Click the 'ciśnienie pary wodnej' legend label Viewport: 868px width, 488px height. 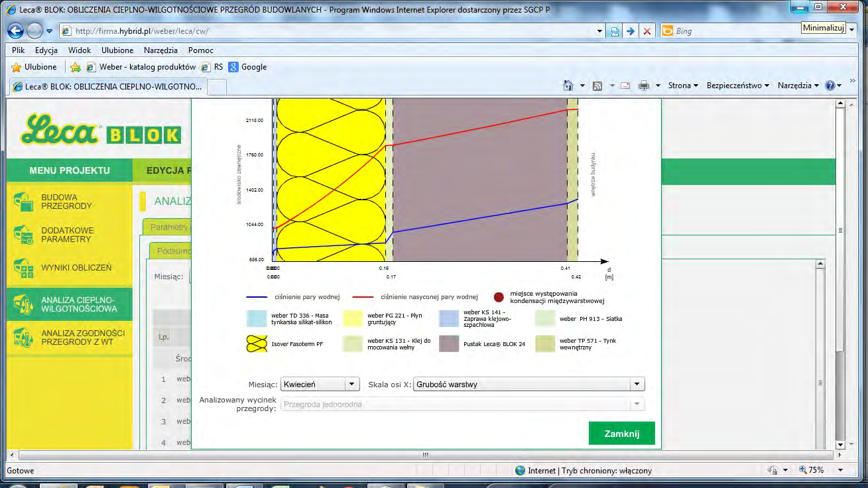click(x=308, y=297)
